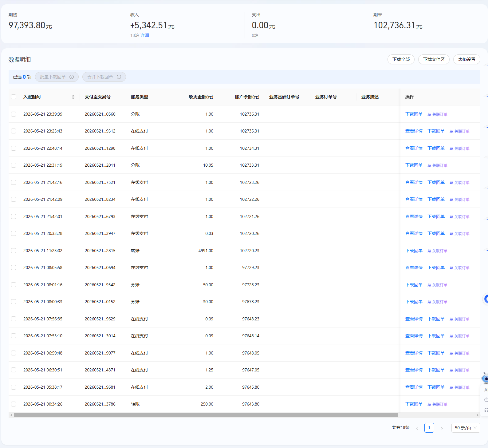The height and width of the screenshot is (448, 488).
Task: Click 账户余额(元) column header
Action: 247,97
